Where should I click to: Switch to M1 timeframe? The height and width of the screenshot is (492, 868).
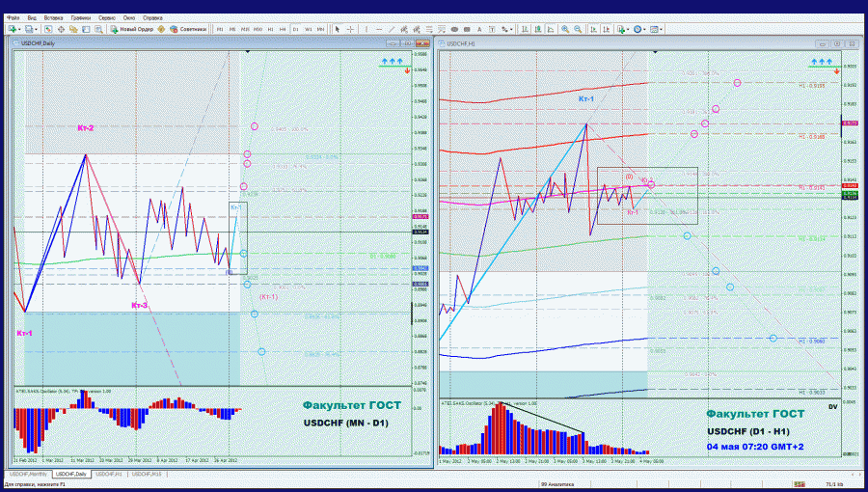(x=220, y=29)
